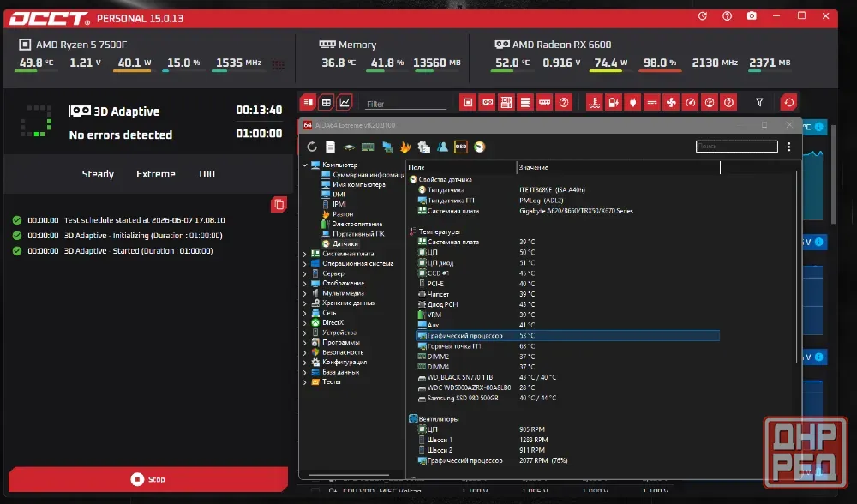
Task: Toggle storage sensors filter in OCCT toolbar
Action: click(525, 102)
